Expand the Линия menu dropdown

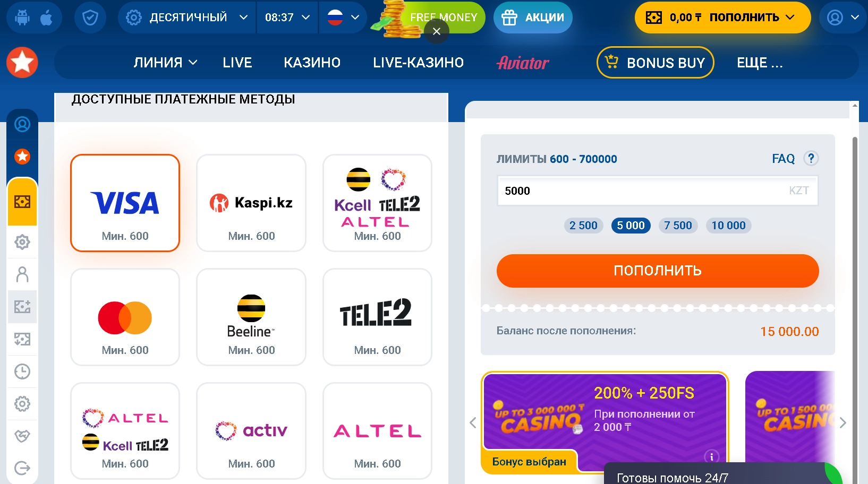tap(165, 63)
